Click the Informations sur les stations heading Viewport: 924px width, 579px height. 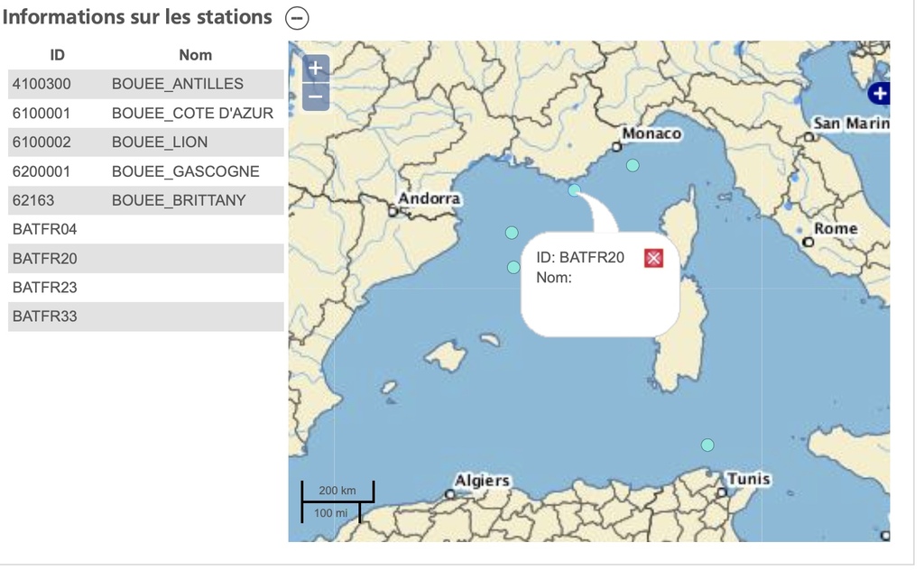137,17
